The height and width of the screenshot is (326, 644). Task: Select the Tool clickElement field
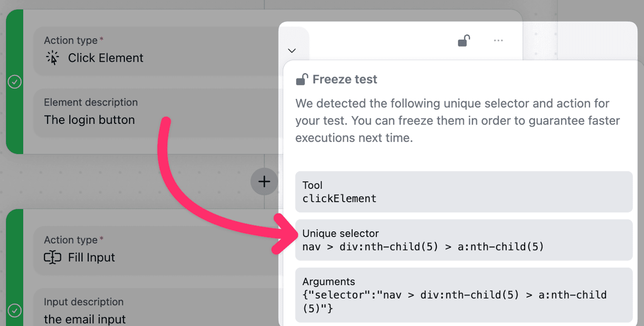(x=464, y=192)
